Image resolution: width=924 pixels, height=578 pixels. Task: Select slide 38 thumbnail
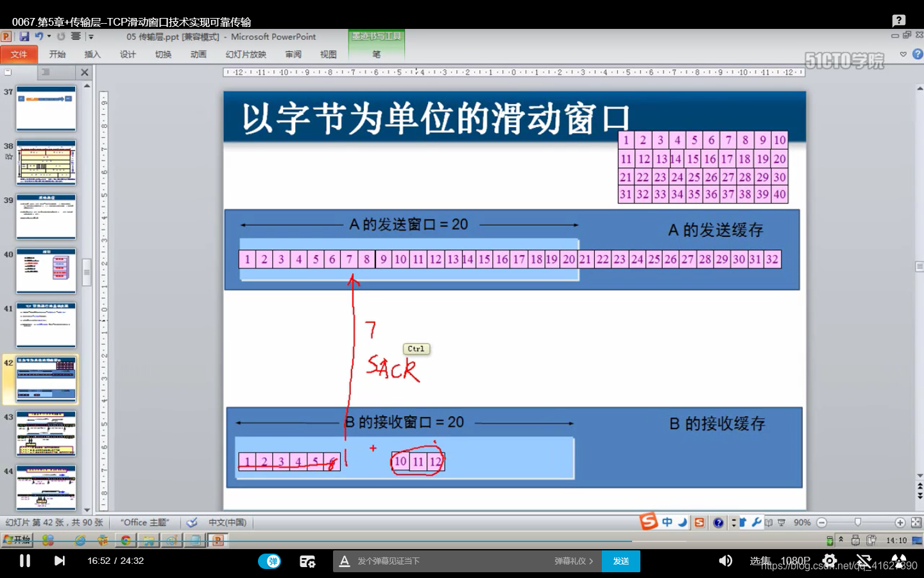point(46,163)
